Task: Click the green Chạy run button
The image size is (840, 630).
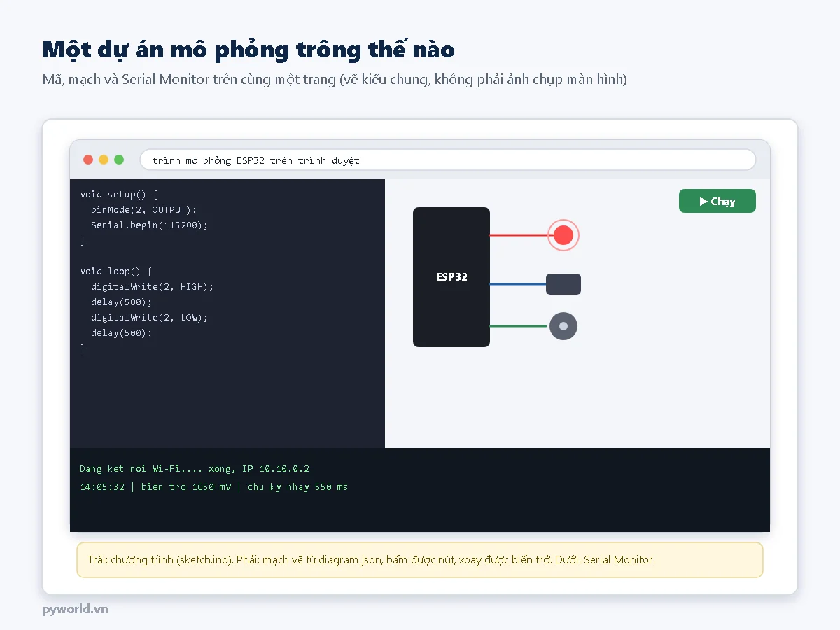Action: pos(717,201)
